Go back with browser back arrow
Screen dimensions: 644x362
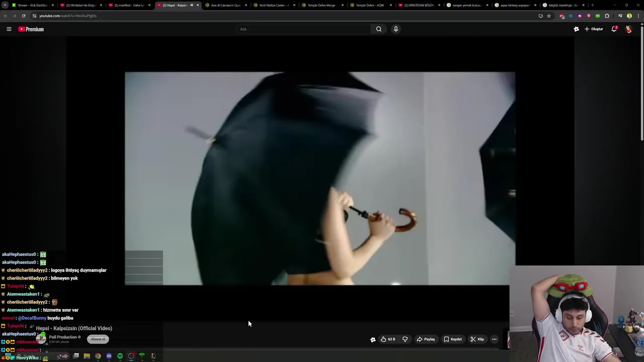point(6,16)
